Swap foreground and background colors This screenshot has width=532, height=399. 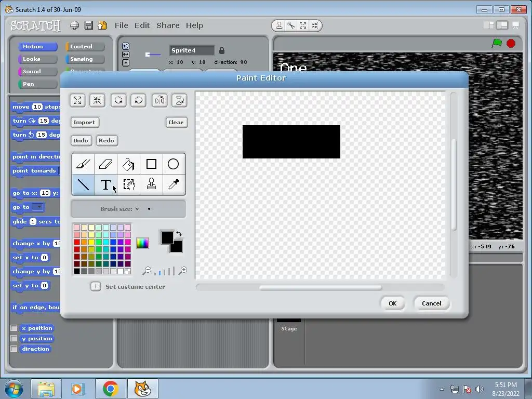coord(179,234)
